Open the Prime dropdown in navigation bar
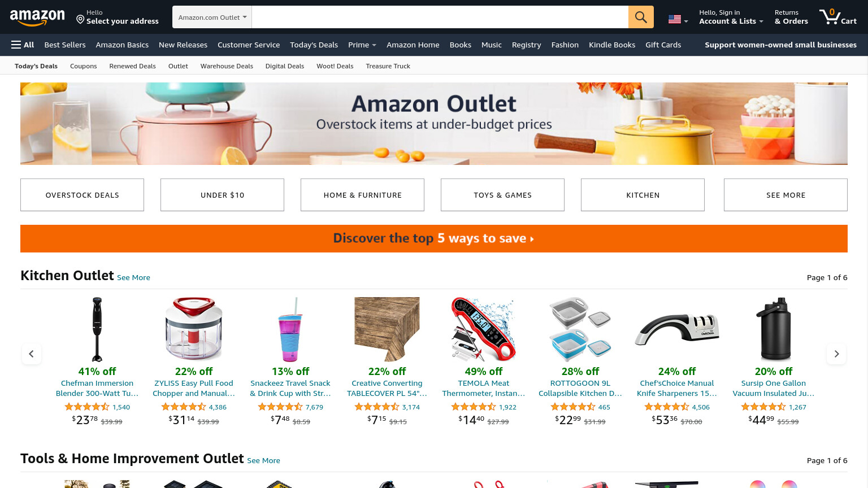The image size is (868, 488). 362,45
